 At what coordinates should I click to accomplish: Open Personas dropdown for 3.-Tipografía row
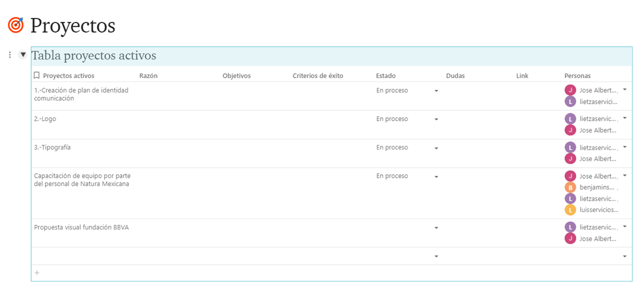(x=625, y=147)
